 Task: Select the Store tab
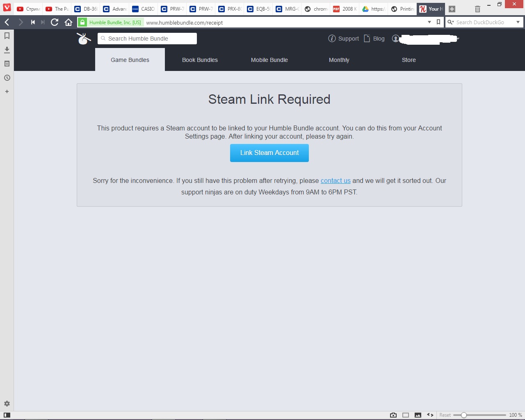tap(409, 60)
